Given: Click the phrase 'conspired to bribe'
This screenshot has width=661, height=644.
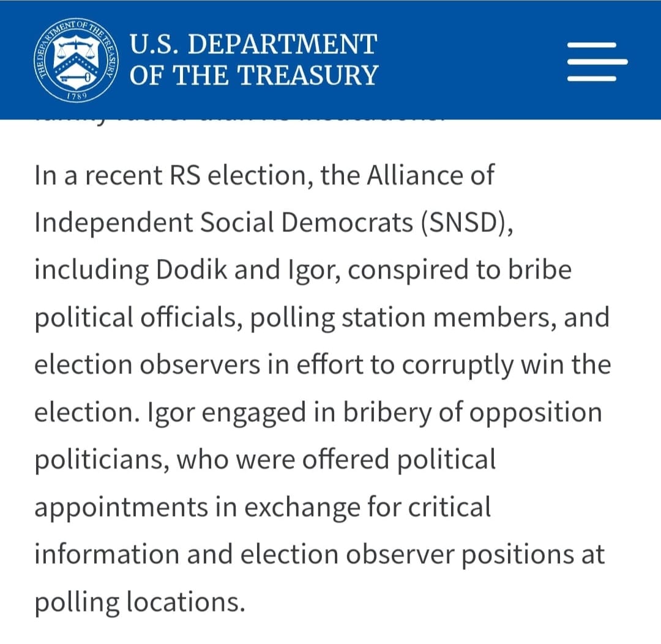Looking at the screenshot, I should pyautogui.click(x=460, y=271).
